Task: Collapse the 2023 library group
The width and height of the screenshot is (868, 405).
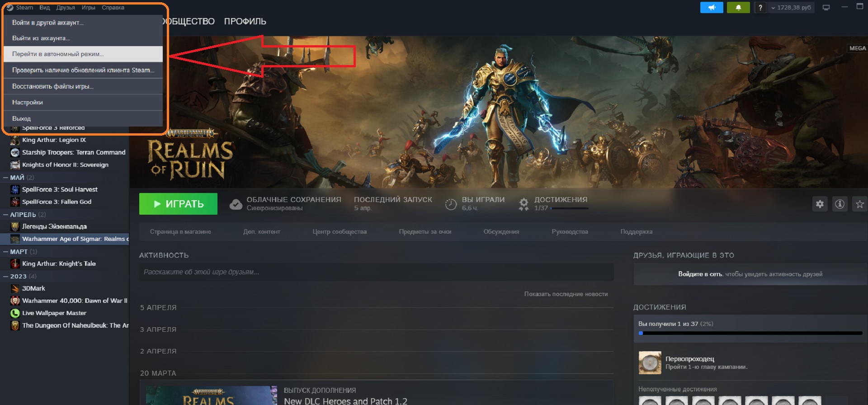Action: [x=6, y=276]
